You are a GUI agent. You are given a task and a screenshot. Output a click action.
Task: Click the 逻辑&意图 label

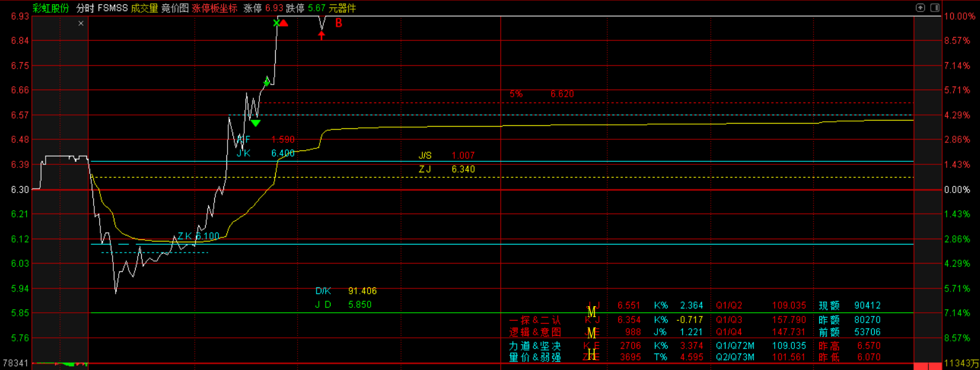[x=535, y=332]
